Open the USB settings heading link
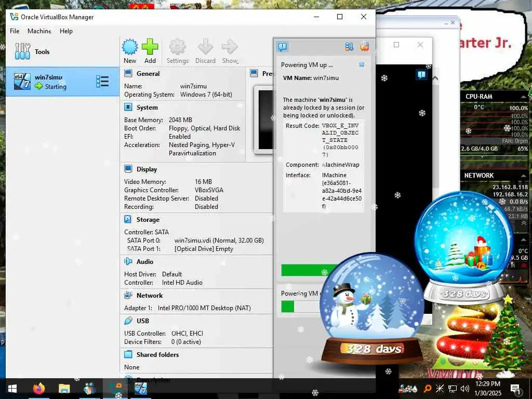Viewport: 532px width, 399px height. tap(143, 321)
